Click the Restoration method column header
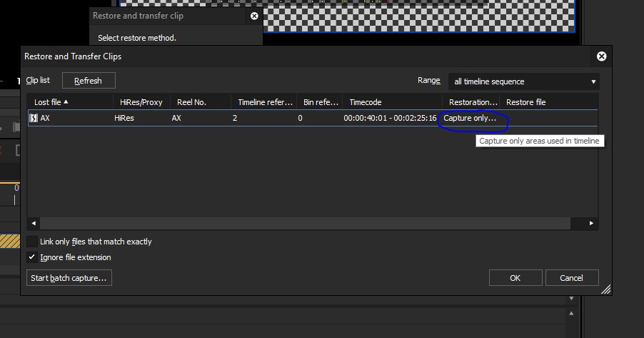Screen dimensions: 644x338 click(471, 102)
